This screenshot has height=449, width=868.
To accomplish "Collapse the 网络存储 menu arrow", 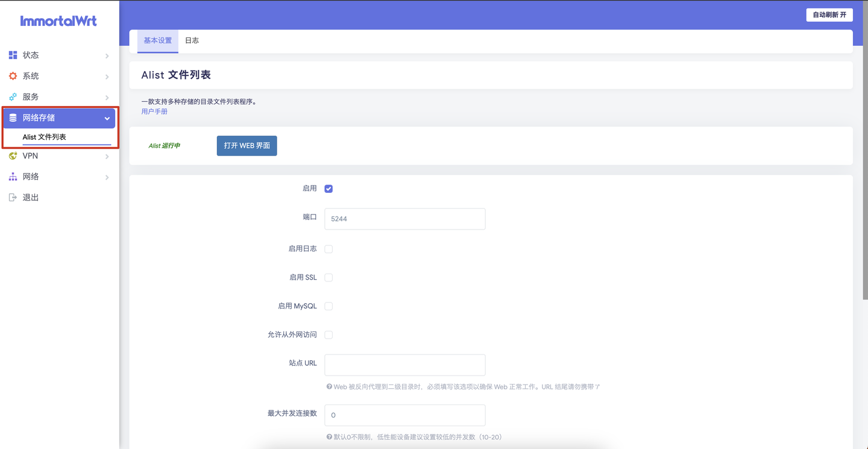I will click(107, 119).
